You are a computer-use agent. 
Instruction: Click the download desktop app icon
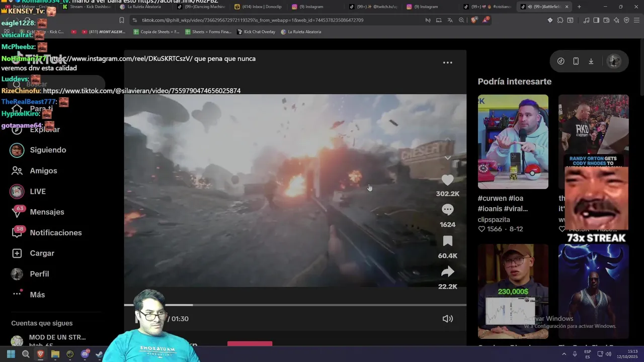pos(591,61)
